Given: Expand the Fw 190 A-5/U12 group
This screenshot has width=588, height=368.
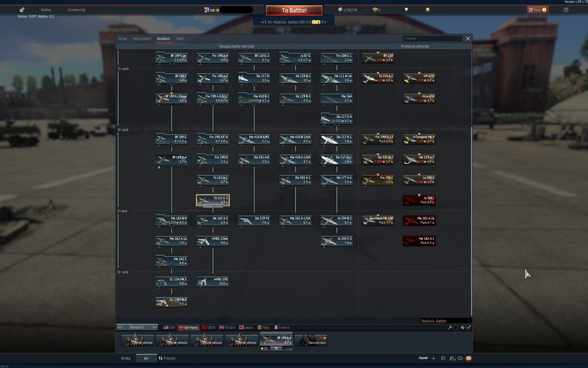Looking at the screenshot, I should [x=213, y=104].
